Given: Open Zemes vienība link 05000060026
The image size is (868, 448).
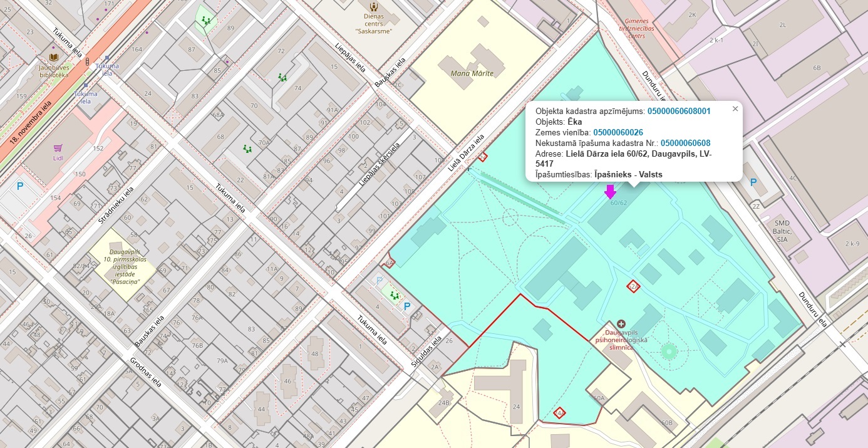Looking at the screenshot, I should [x=618, y=132].
